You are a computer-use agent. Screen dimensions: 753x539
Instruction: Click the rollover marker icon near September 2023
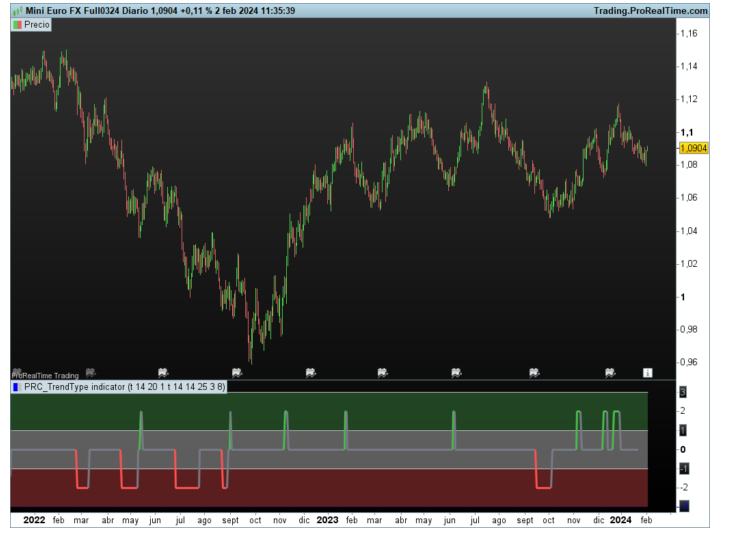point(534,372)
